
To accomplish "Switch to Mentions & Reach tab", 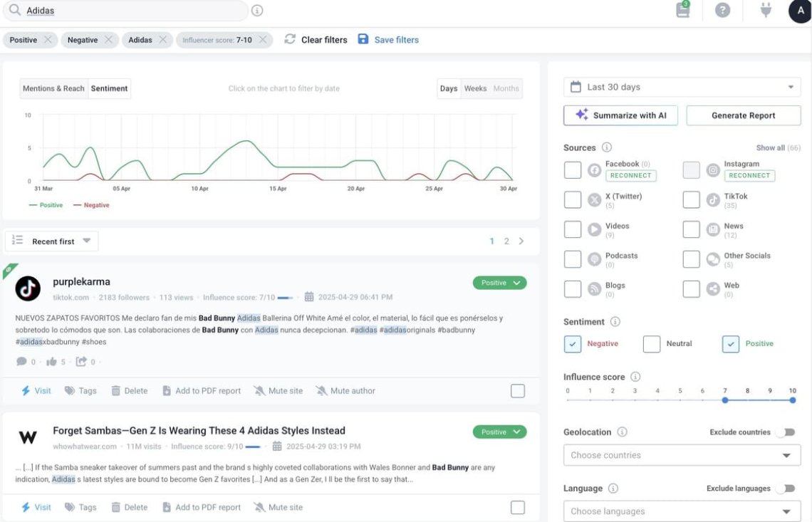I will [53, 88].
